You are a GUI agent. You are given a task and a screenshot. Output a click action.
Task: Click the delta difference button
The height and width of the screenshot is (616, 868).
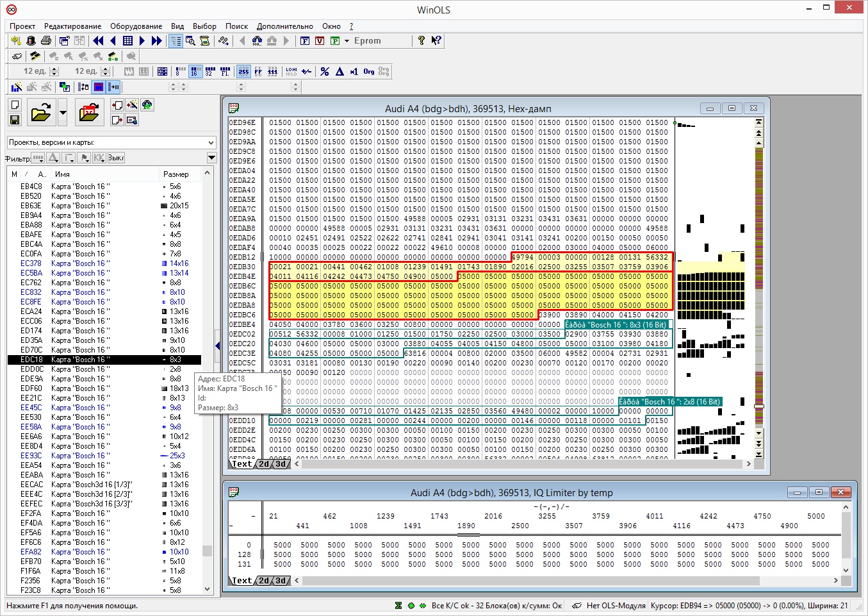(340, 71)
